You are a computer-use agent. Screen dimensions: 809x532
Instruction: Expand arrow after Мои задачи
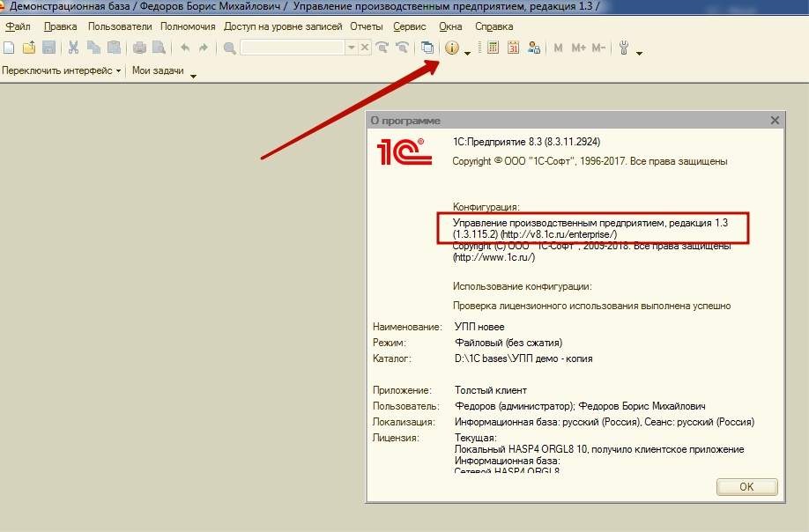[x=194, y=77]
